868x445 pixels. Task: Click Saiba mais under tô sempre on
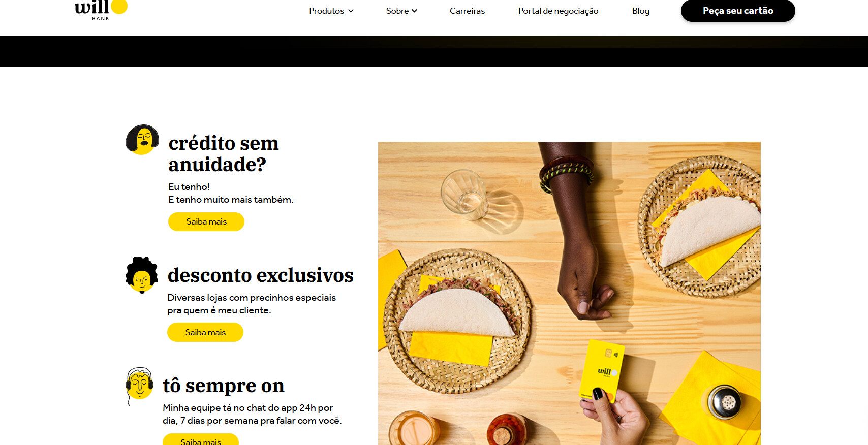click(x=201, y=439)
